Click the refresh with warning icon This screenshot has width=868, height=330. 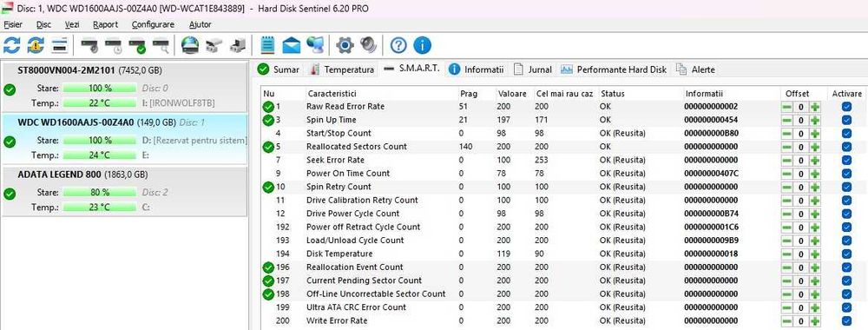pyautogui.click(x=36, y=45)
